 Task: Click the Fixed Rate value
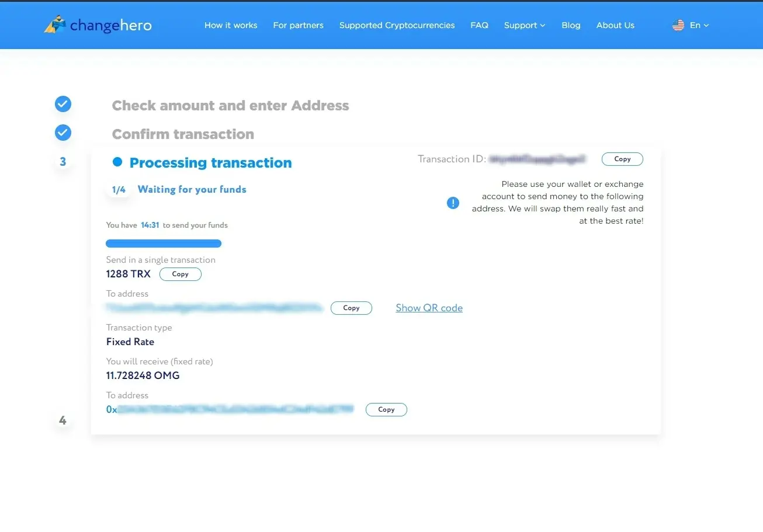(x=130, y=342)
